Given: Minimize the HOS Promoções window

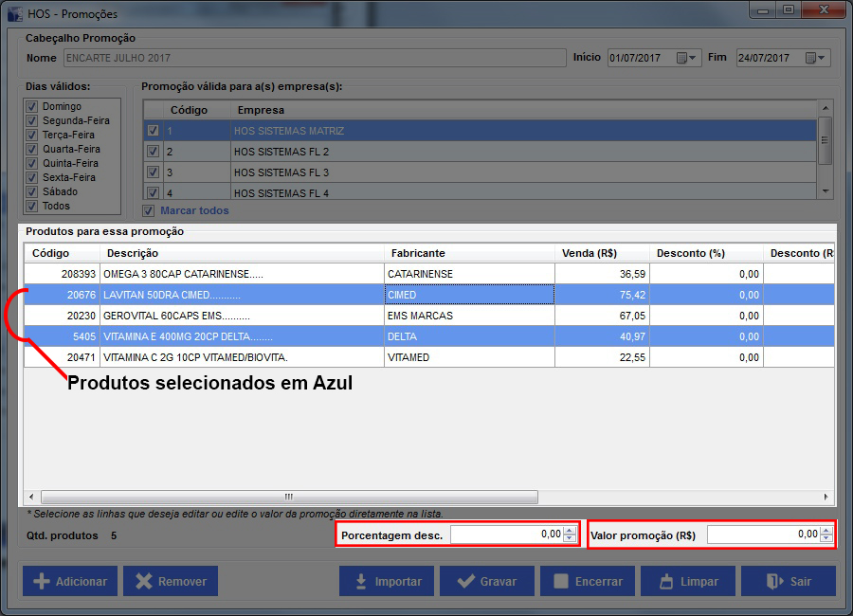Looking at the screenshot, I should click(x=763, y=10).
